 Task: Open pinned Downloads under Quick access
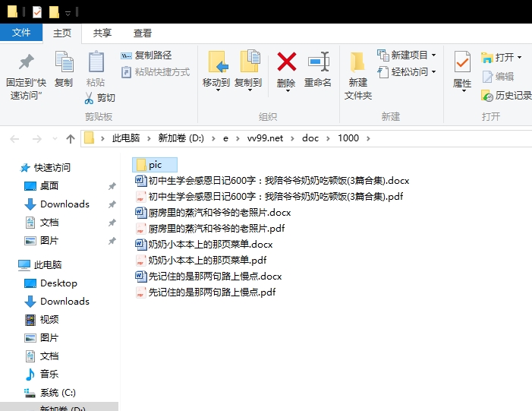tap(57, 204)
